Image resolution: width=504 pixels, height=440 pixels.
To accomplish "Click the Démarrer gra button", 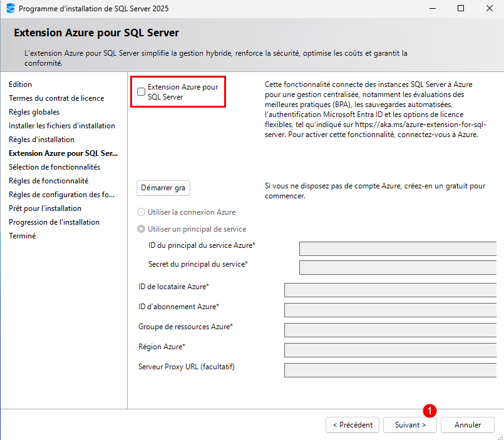I will (163, 188).
